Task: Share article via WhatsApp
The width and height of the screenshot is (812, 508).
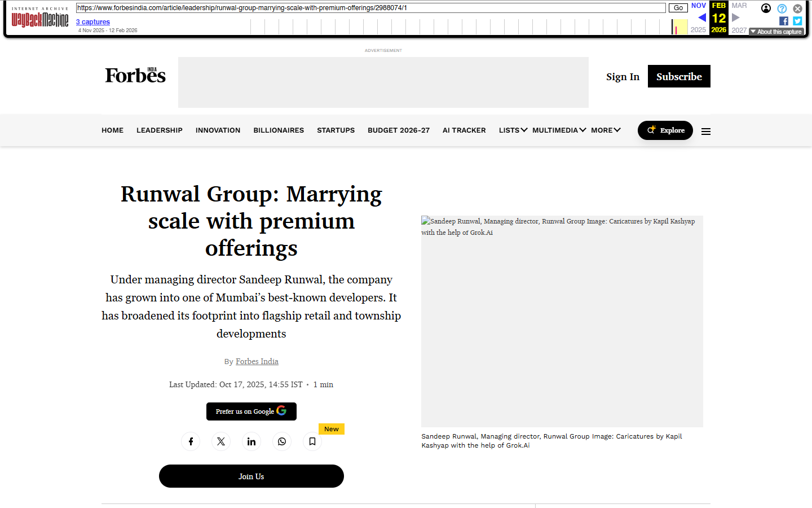Action: pos(282,441)
